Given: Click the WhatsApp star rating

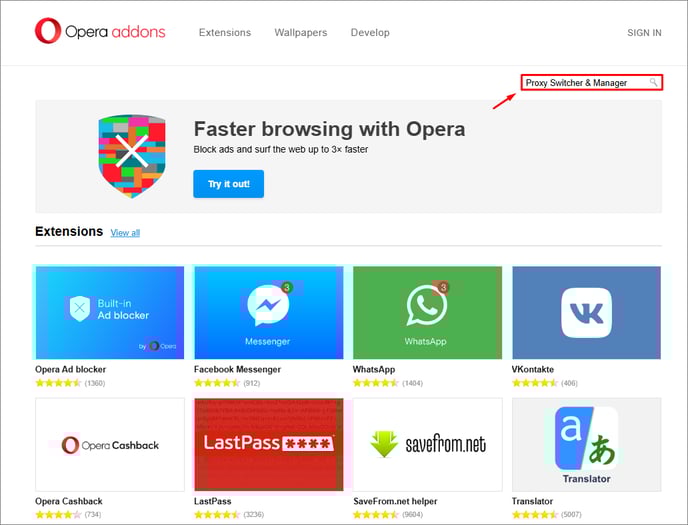Looking at the screenshot, I should 376,383.
